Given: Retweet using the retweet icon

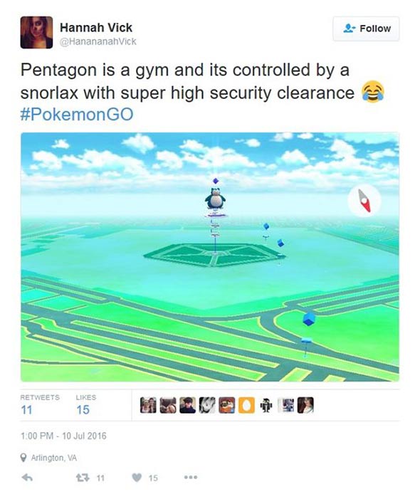Looking at the screenshot, I should (82, 478).
